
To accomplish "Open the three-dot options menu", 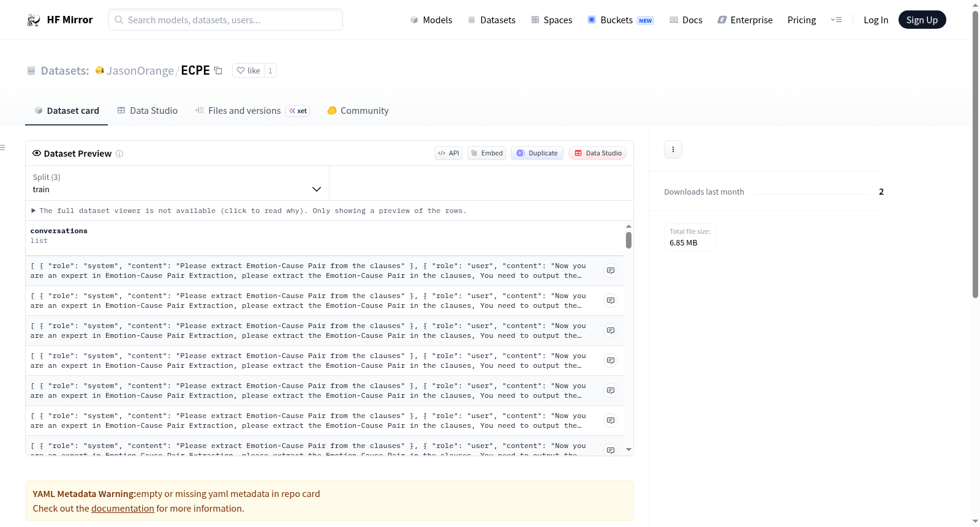I will [x=673, y=149].
